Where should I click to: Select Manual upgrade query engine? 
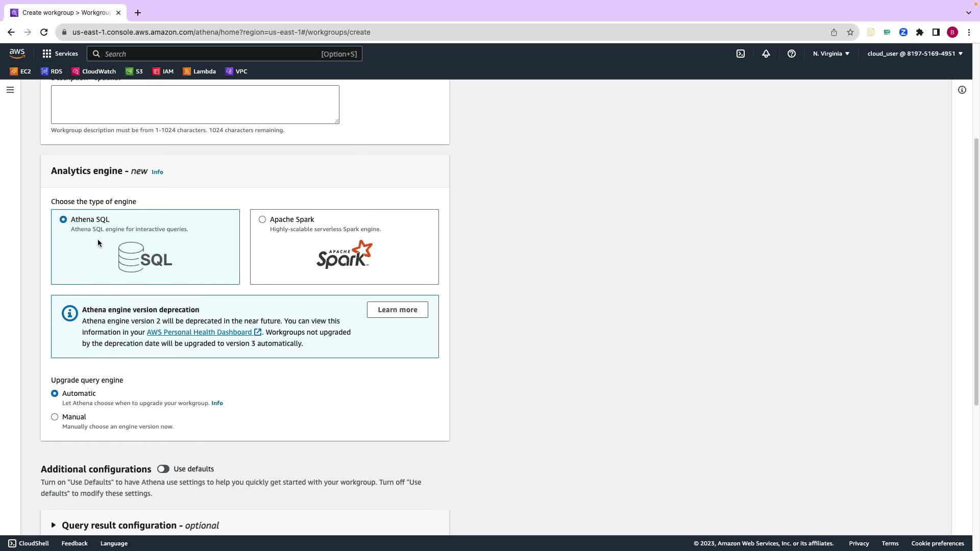click(x=55, y=417)
